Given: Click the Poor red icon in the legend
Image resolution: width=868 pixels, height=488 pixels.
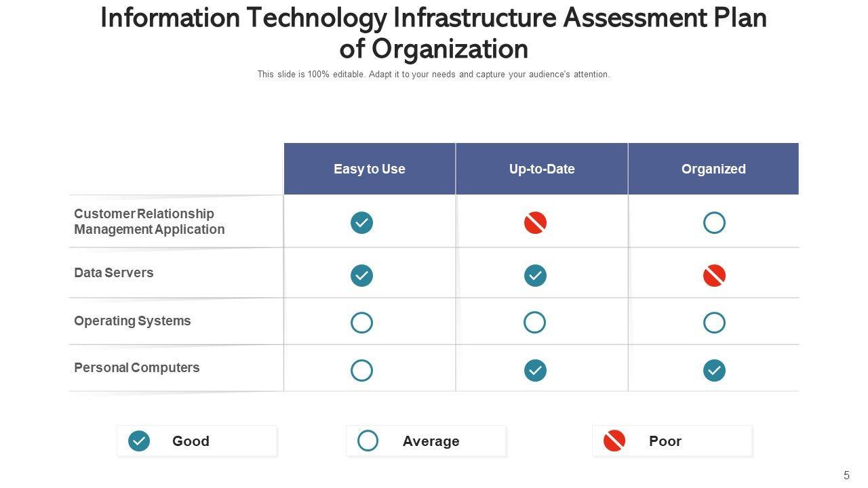Looking at the screenshot, I should point(614,441).
